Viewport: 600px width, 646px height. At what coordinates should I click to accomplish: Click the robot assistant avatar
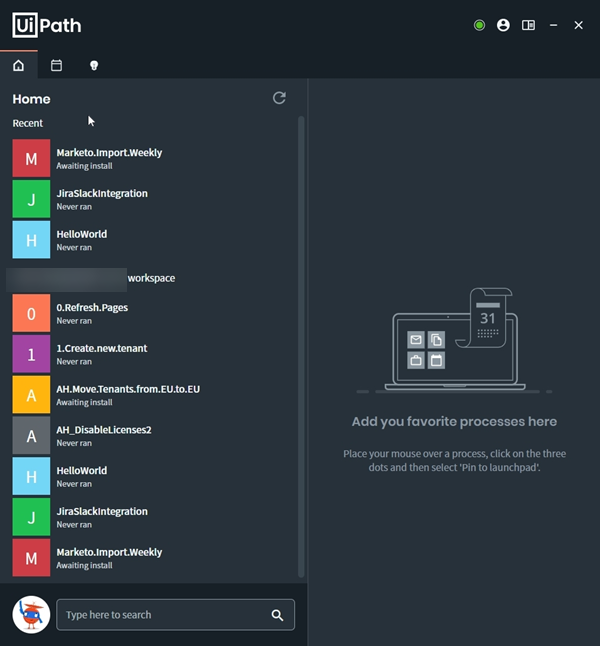[31, 614]
